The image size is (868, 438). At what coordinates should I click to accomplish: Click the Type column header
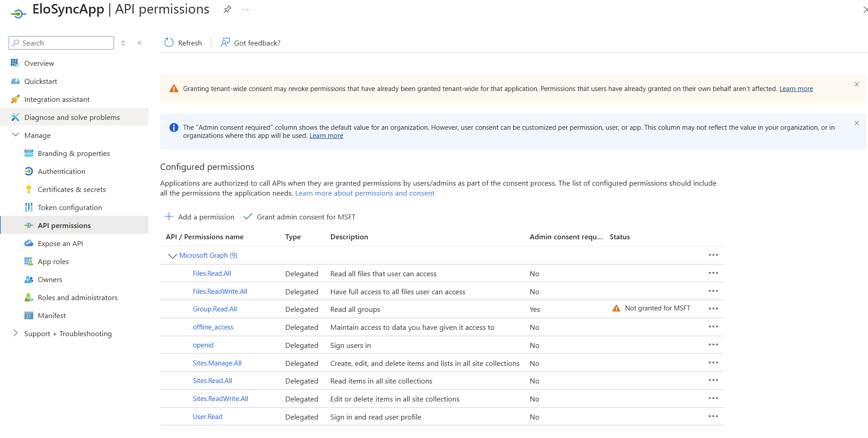click(x=293, y=237)
